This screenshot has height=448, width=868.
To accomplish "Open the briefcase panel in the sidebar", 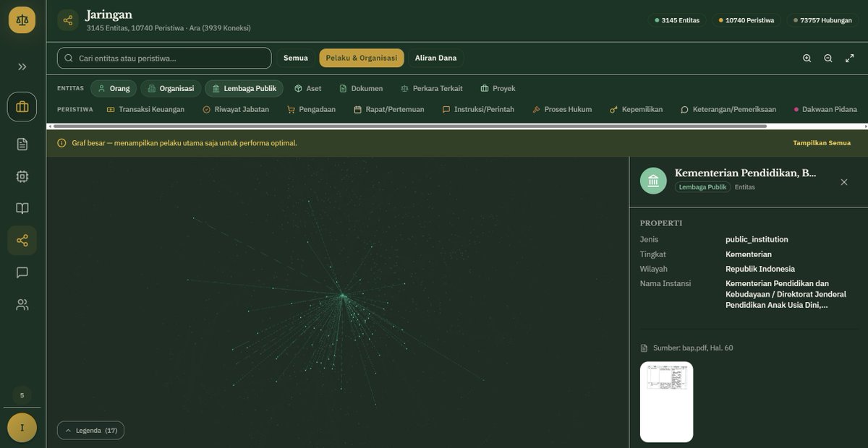I will [x=22, y=105].
